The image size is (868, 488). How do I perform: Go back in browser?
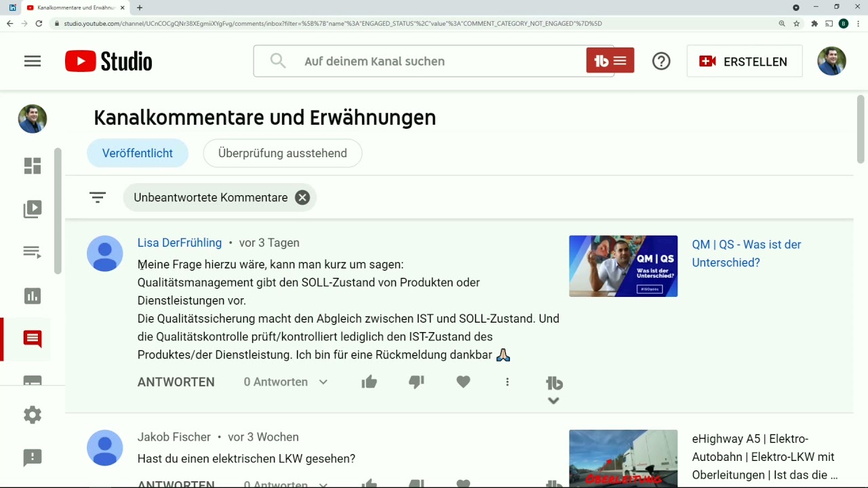click(9, 23)
